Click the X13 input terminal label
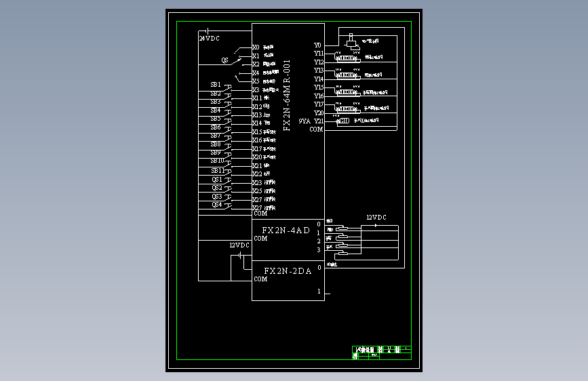The height and width of the screenshot is (381, 588). [x=257, y=115]
